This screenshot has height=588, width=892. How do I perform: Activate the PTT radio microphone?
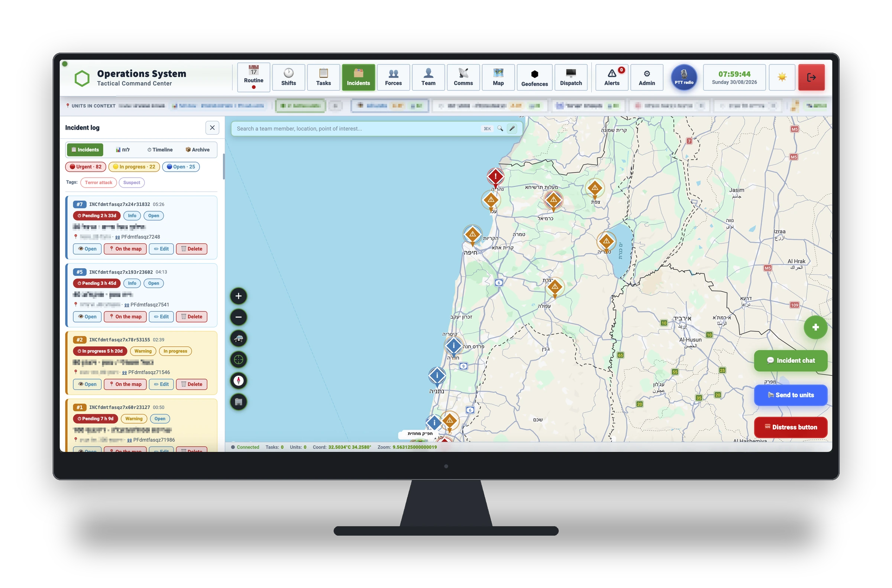point(684,77)
